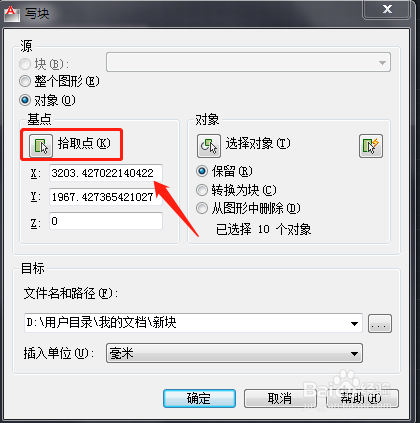This screenshot has width=420, height=423.
Task: Select the Block source radio button
Action: click(25, 64)
